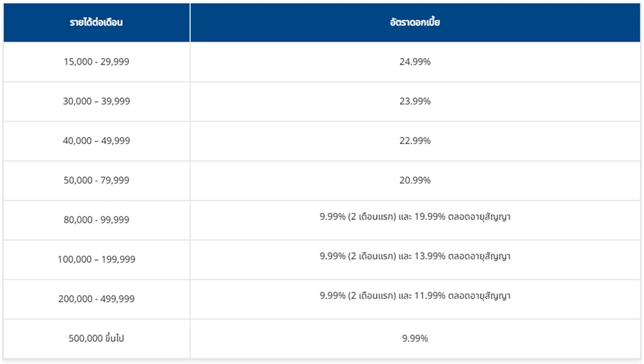This screenshot has height=364, width=644.
Task: Select the 500,000 ขึ้นไป income cell
Action: pos(97,338)
